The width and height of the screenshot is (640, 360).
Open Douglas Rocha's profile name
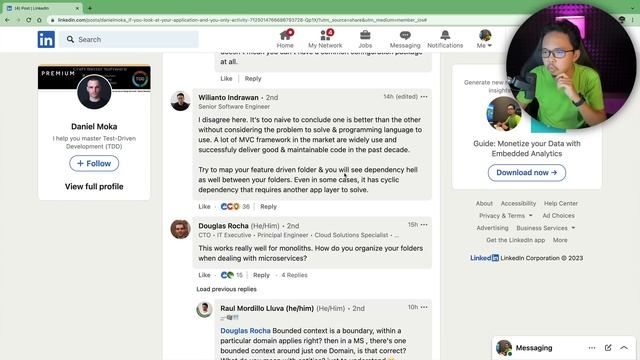pos(223,226)
